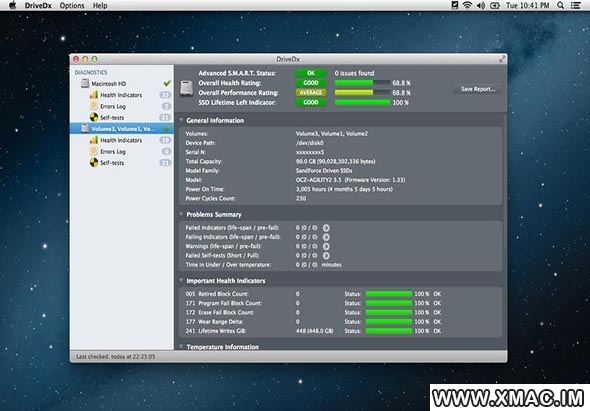Image resolution: width=590 pixels, height=411 pixels.
Task: Click the fullscreen arrows icon in title bar
Action: point(502,59)
